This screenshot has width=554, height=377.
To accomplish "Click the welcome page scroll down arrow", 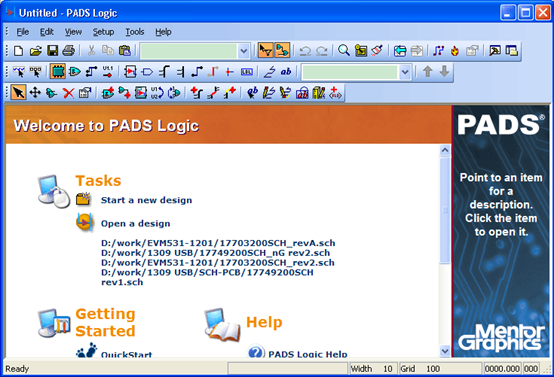I will pos(445,351).
